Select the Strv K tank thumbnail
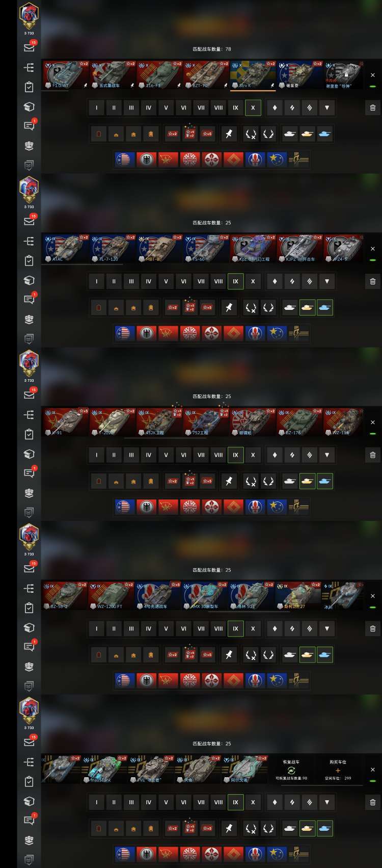Screen dimensions: 382x868 [x=253, y=75]
